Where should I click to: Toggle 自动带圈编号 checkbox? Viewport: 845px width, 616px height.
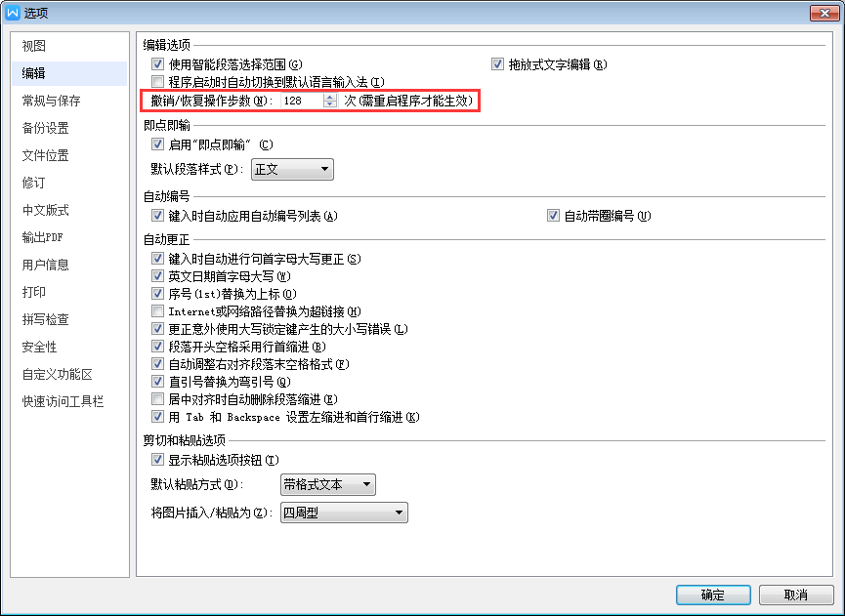pyautogui.click(x=553, y=216)
